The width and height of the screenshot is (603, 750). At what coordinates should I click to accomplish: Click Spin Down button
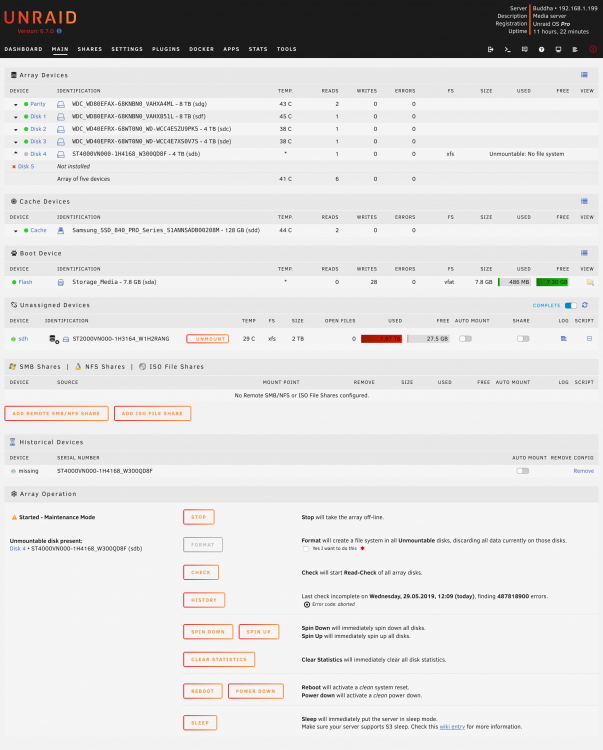pos(208,632)
